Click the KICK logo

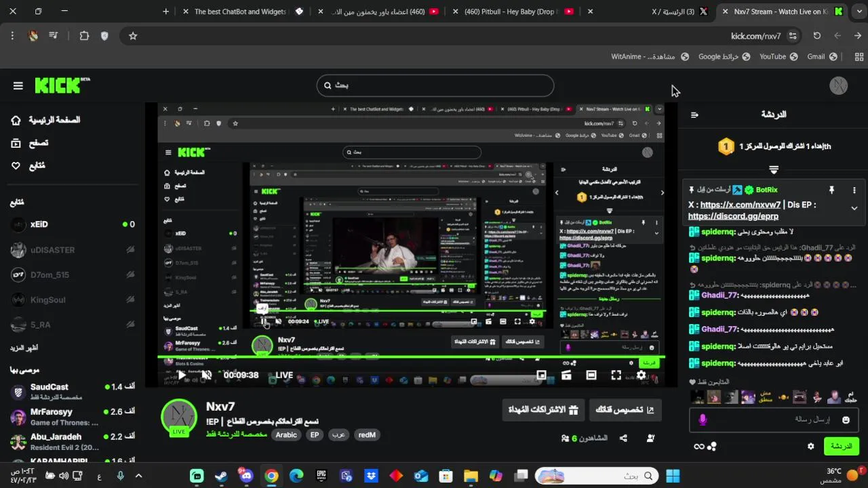click(x=62, y=85)
